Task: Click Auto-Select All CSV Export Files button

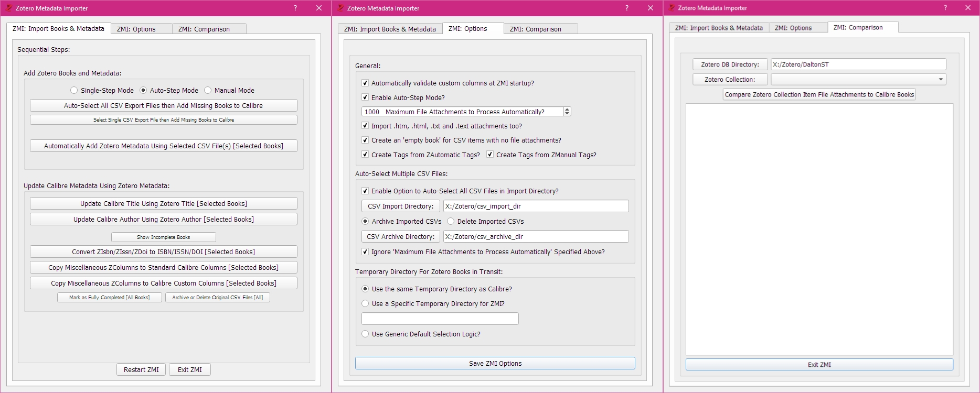Action: click(x=164, y=105)
